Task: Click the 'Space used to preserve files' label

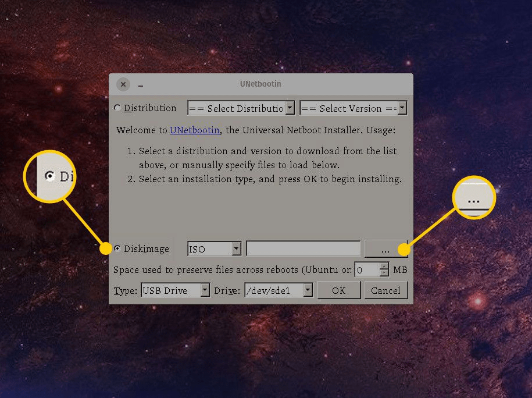Action: [x=232, y=270]
